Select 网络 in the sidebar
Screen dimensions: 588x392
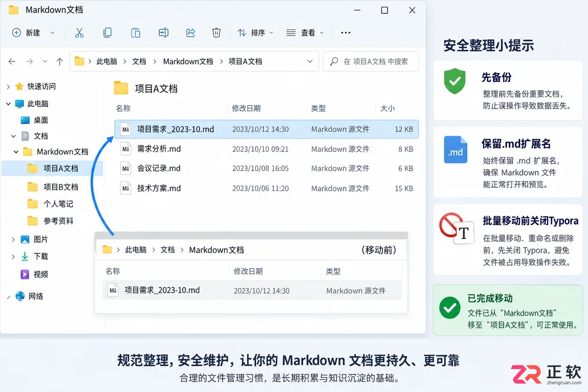[x=36, y=296]
